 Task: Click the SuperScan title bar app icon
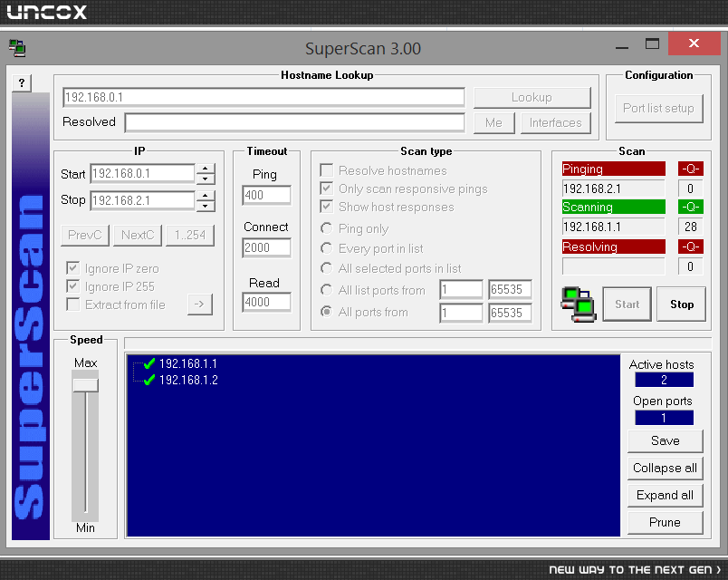(17, 48)
